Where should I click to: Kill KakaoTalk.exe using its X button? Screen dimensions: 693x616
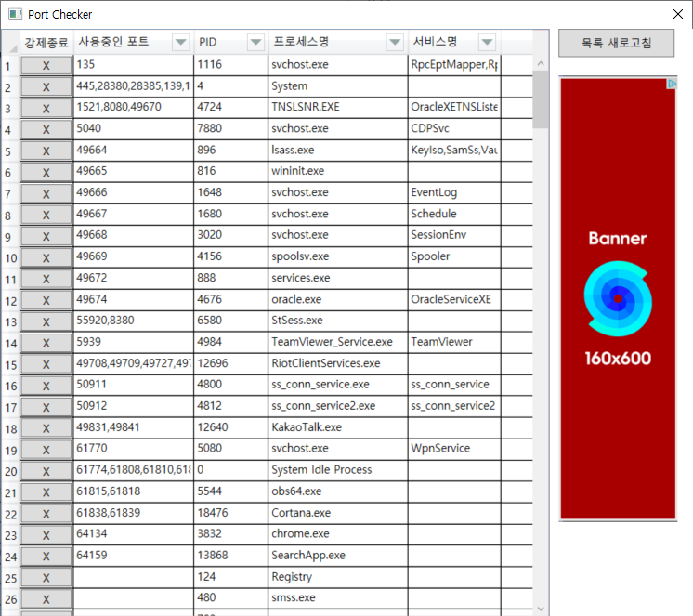(x=46, y=428)
